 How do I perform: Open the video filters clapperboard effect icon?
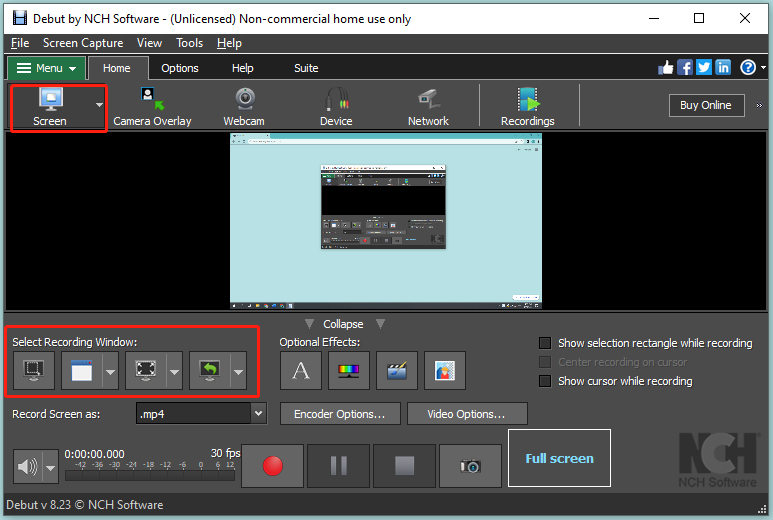click(x=397, y=371)
